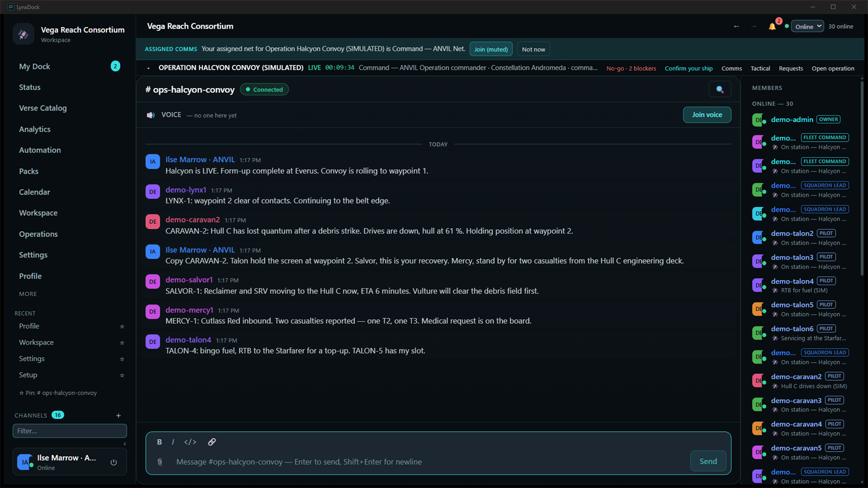
Task: Focus the channel Filter field
Action: point(69,431)
